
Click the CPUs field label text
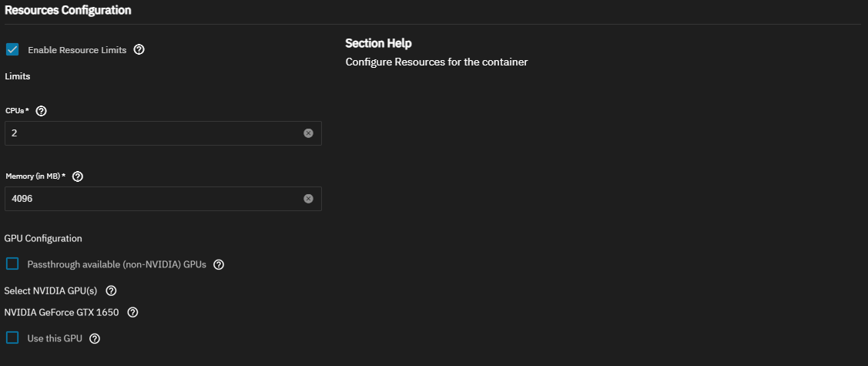tap(17, 111)
